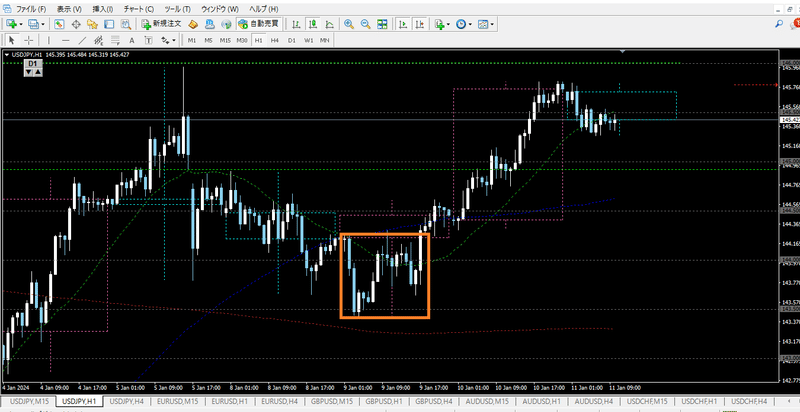Expand the indicators dropdown arrow
This screenshot has height=412, width=800.
pos(448,24)
